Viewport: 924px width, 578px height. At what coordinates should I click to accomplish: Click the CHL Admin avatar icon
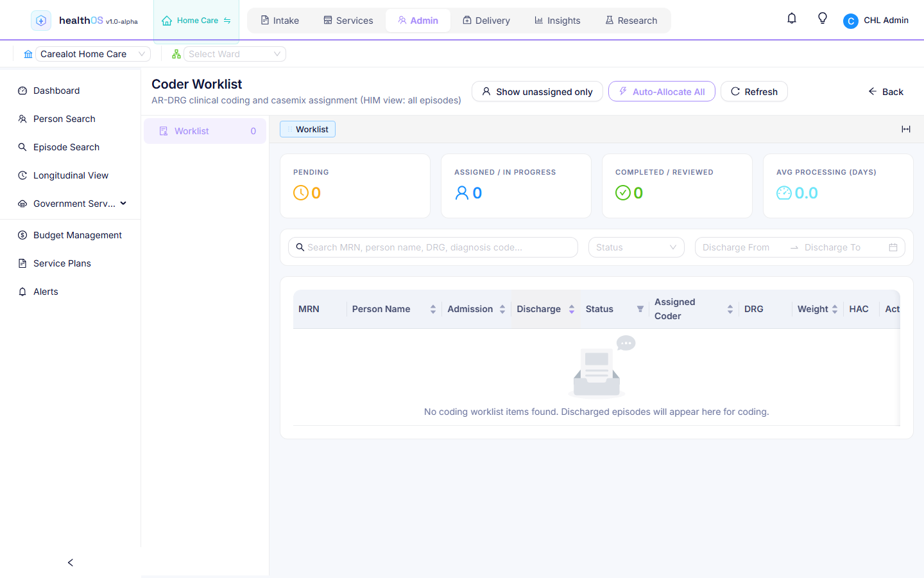[x=851, y=21]
